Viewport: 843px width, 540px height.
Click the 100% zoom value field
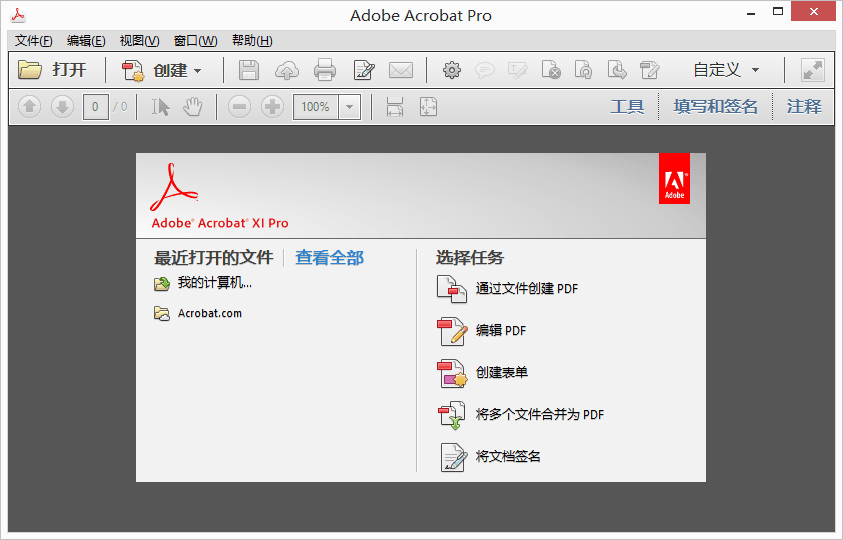pos(316,106)
